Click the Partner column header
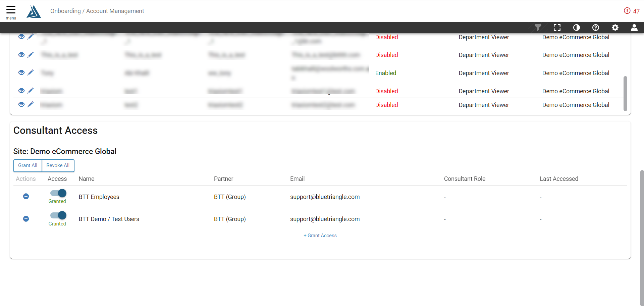Screen dimensions: 644x306 click(224, 179)
